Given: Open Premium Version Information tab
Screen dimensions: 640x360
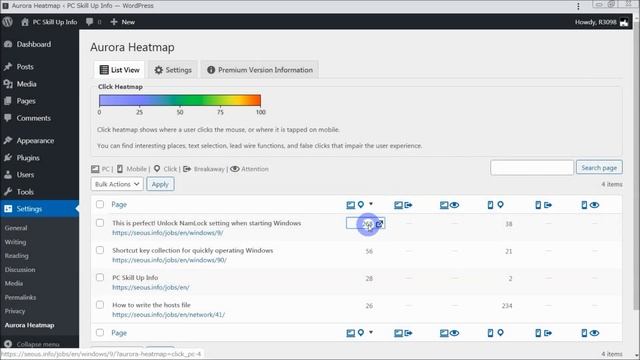Looking at the screenshot, I should (x=260, y=70).
